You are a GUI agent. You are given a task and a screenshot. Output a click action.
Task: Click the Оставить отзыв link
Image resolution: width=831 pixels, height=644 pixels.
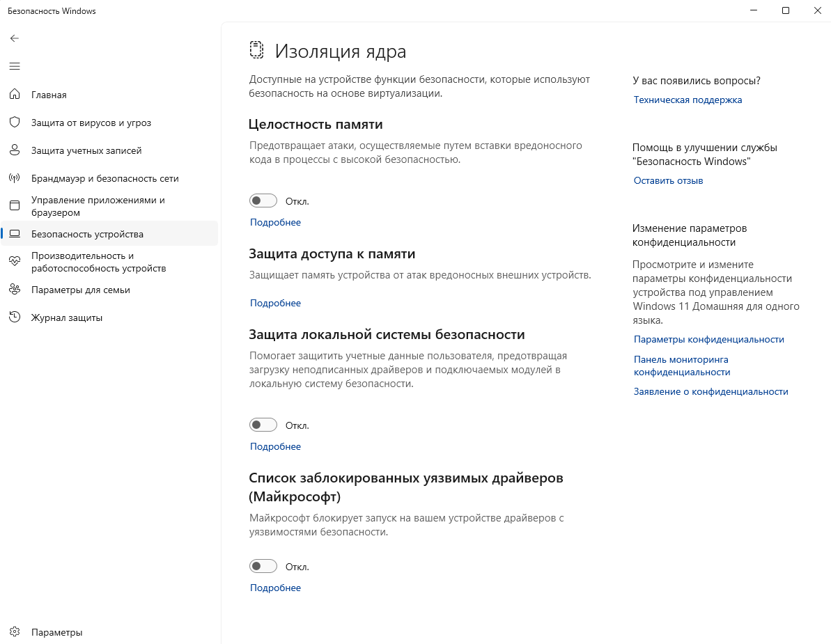(x=668, y=180)
